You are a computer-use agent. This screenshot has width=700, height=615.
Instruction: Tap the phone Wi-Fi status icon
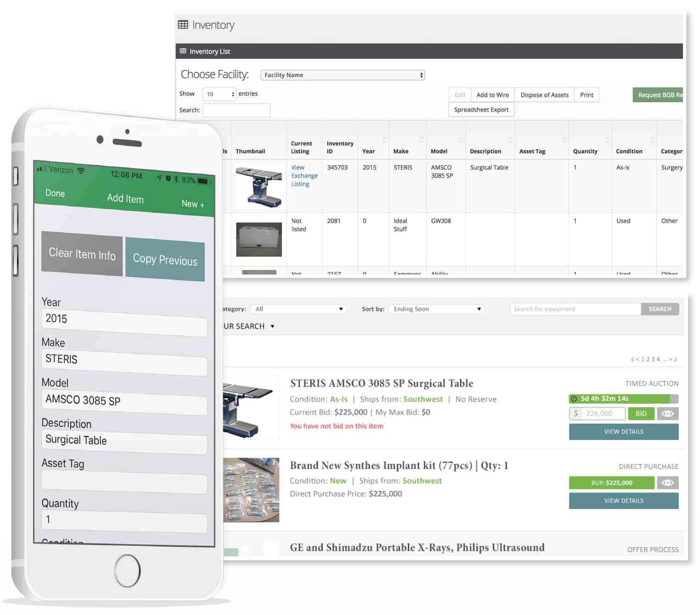coord(81,171)
